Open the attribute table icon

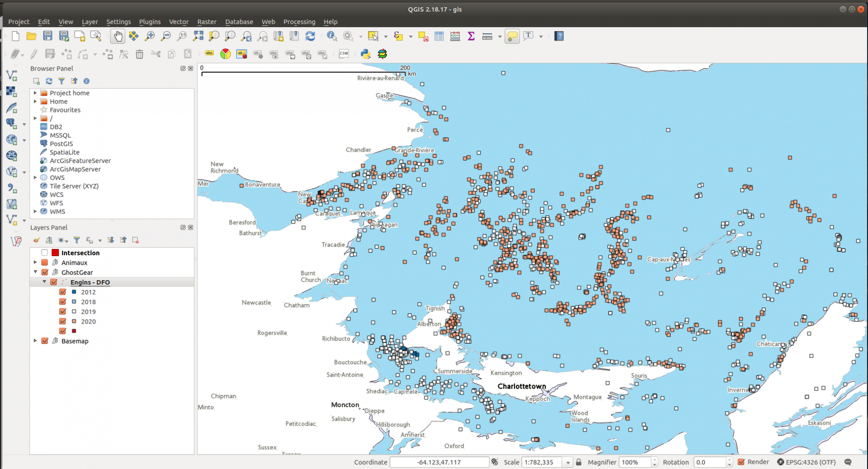coord(439,36)
